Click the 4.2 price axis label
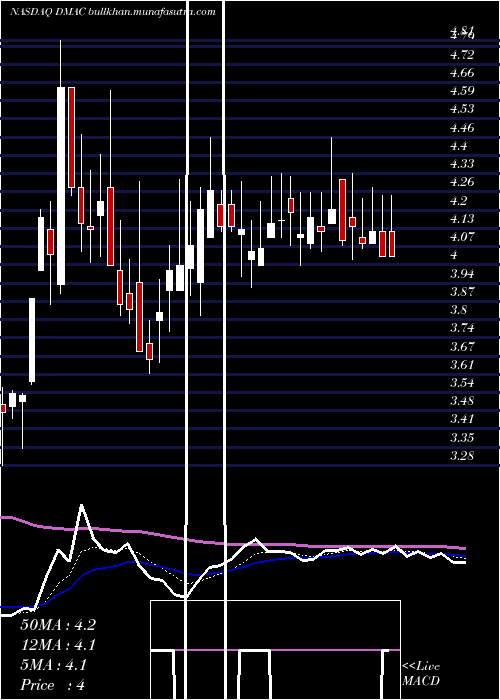 point(458,201)
